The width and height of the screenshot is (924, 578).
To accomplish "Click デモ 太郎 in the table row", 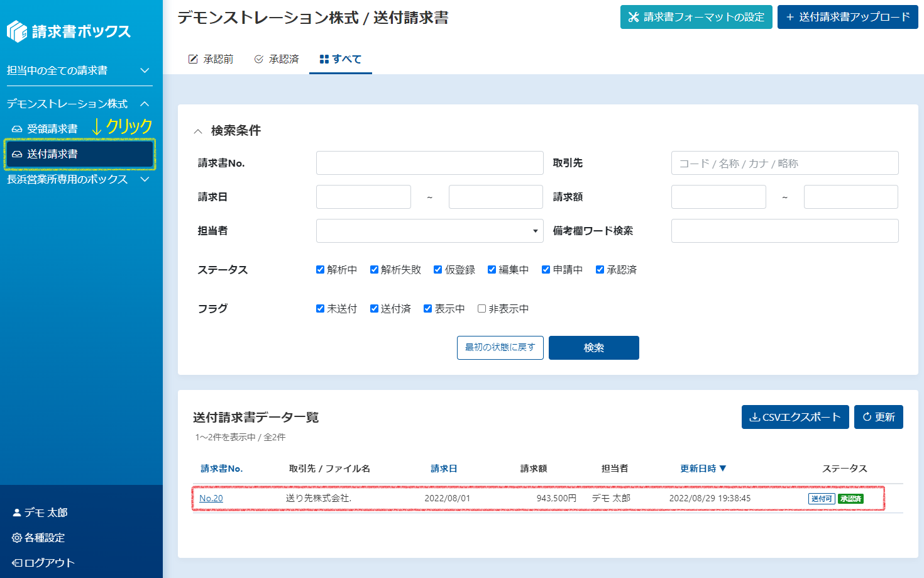I will pos(611,498).
